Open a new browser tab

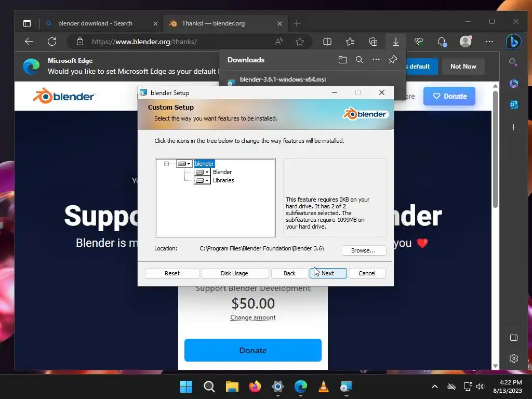(x=297, y=23)
